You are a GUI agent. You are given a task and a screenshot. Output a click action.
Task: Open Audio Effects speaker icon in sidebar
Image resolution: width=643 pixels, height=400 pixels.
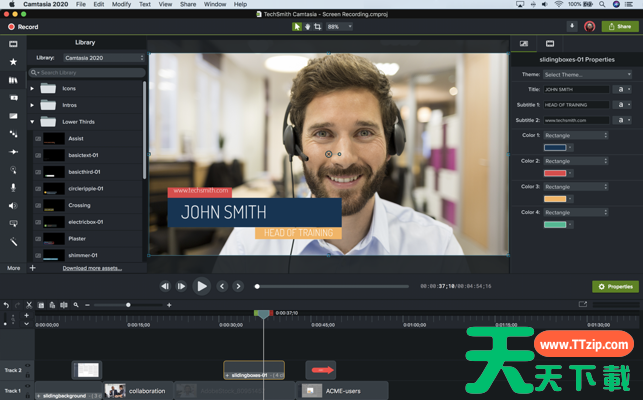tap(13, 205)
